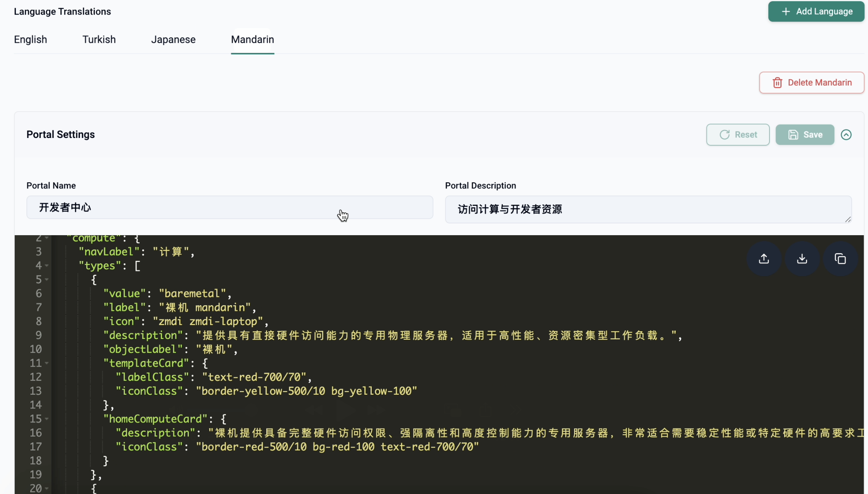The width and height of the screenshot is (868, 494).
Task: Fold the "types" array at line 4
Action: click(x=47, y=266)
